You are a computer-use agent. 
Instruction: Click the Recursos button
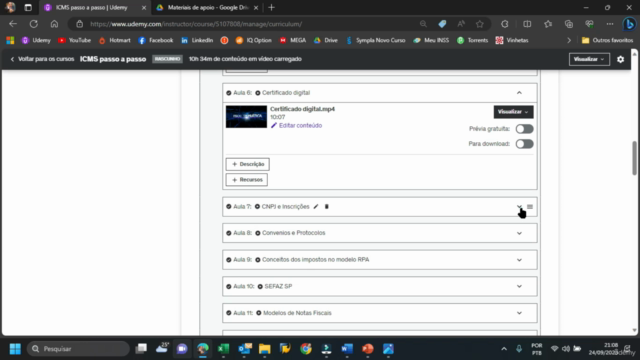click(x=247, y=180)
